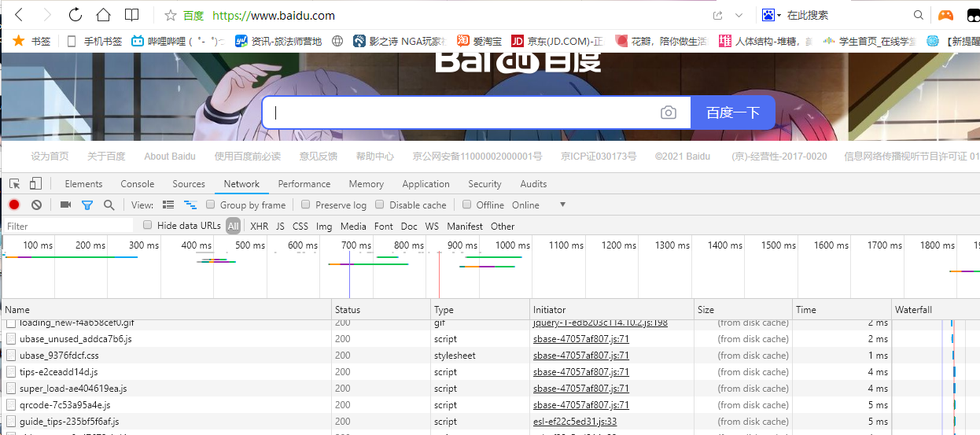Toggle the blue filter funnel icon
The image size is (980, 435).
coord(87,205)
